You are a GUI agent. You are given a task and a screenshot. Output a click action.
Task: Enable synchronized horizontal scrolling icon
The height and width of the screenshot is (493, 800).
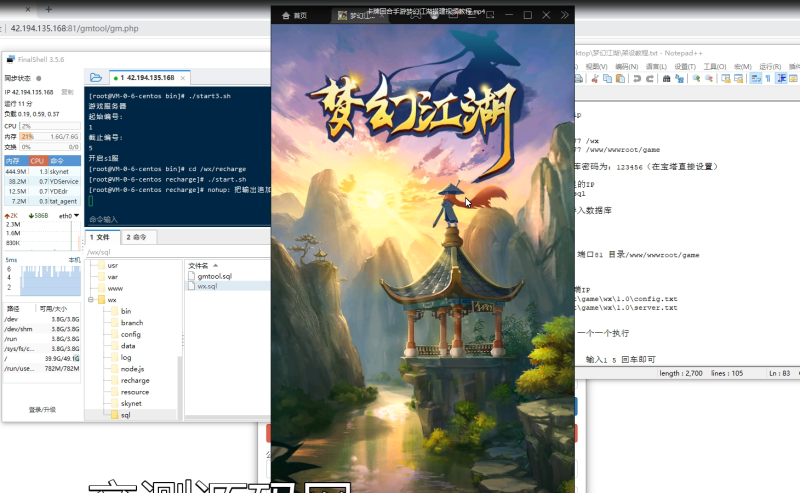coord(738,79)
